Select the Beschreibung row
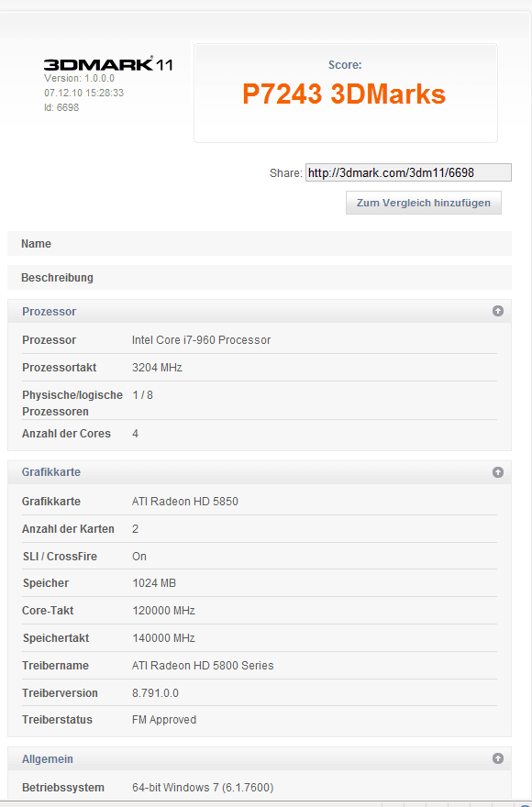Screen dimensions: 532x807 (x=260, y=277)
